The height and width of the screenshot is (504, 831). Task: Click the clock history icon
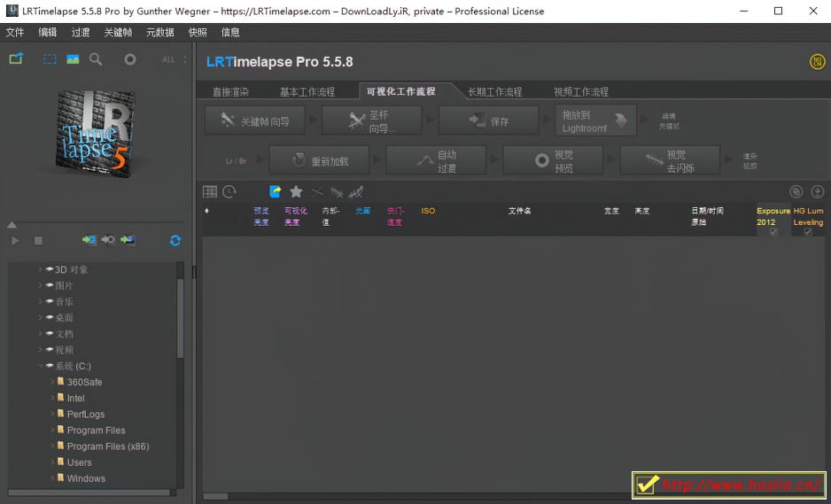point(229,192)
